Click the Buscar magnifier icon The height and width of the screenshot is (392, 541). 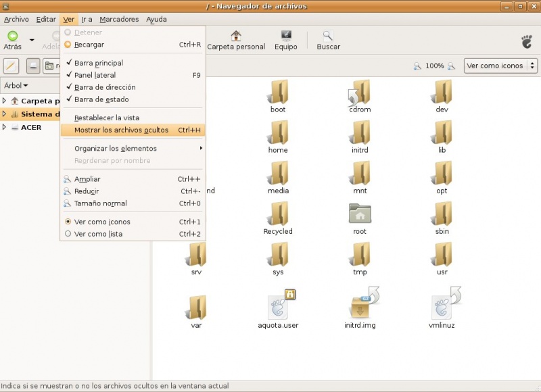pyautogui.click(x=328, y=36)
